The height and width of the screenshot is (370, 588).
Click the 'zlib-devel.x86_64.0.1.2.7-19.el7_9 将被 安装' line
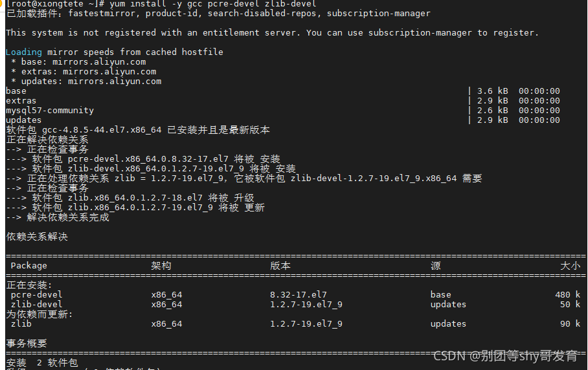pos(151,169)
